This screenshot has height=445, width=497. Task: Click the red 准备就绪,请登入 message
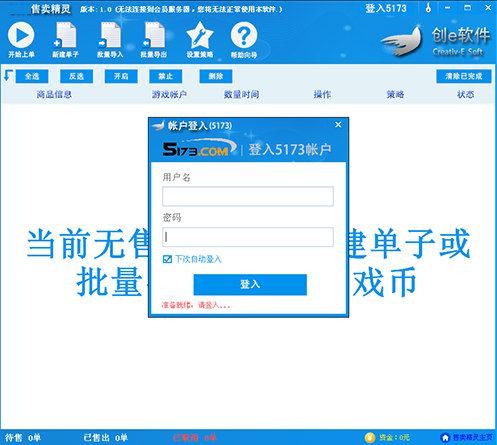pos(196,305)
